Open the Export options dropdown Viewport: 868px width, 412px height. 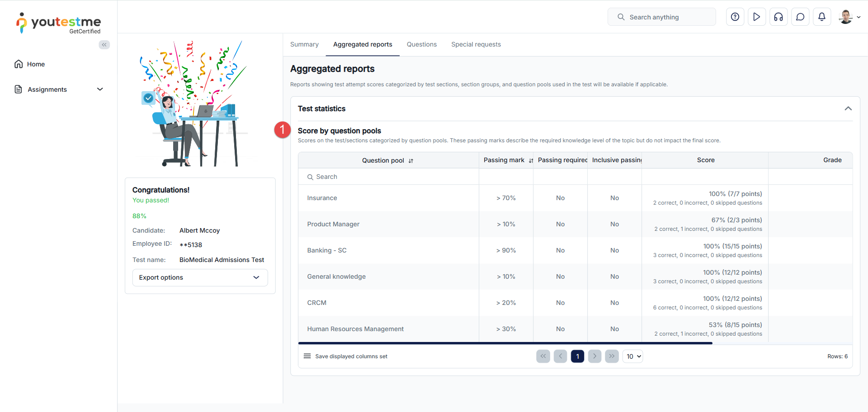(x=200, y=277)
